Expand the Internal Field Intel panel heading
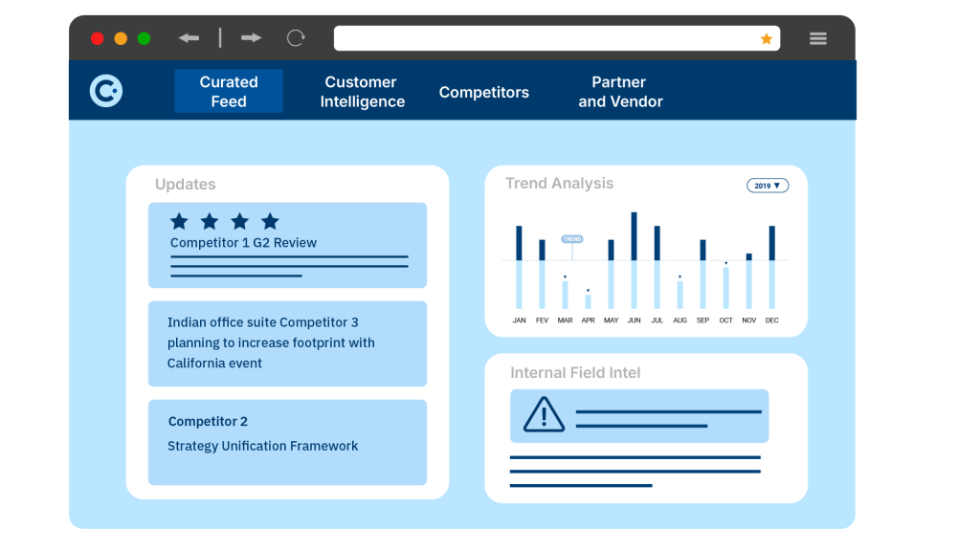Image resolution: width=980 pixels, height=552 pixels. (575, 372)
